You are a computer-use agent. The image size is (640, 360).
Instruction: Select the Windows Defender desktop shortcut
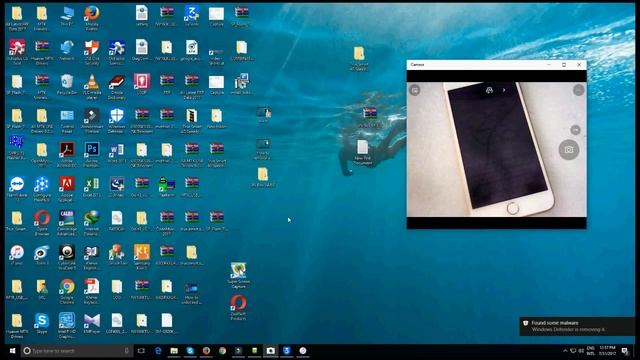click(x=117, y=121)
